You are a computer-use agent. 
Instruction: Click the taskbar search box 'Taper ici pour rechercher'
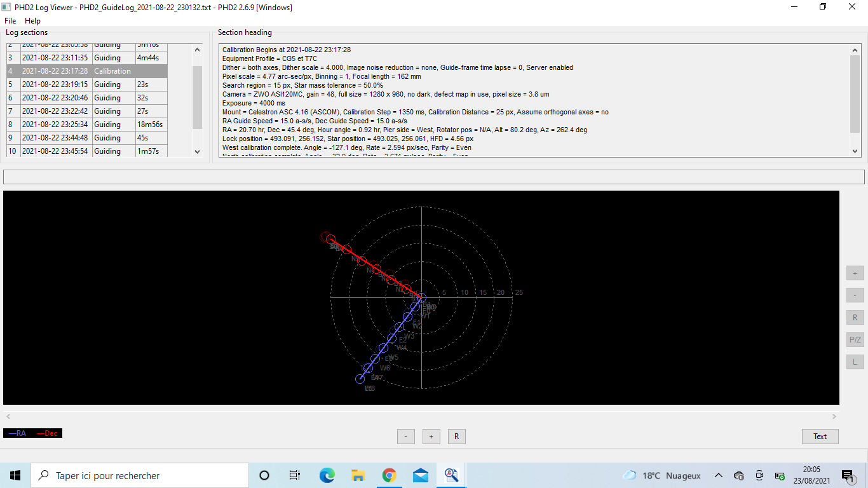click(140, 475)
